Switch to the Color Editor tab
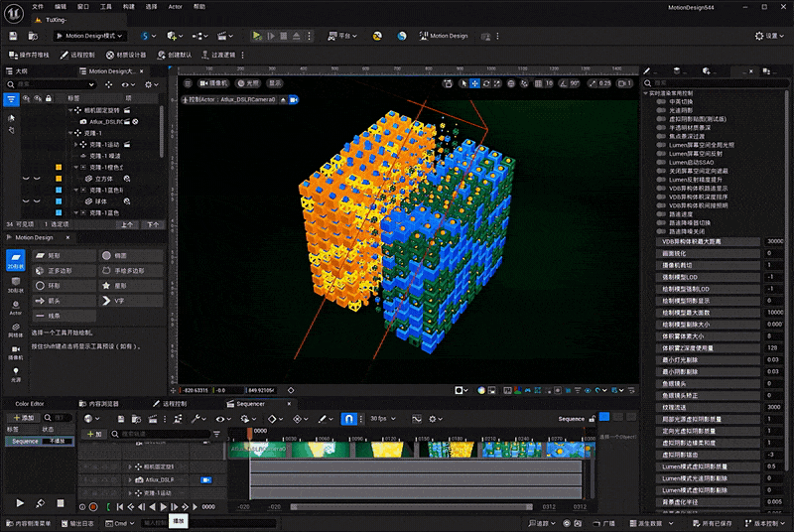794x532 pixels. [30, 404]
